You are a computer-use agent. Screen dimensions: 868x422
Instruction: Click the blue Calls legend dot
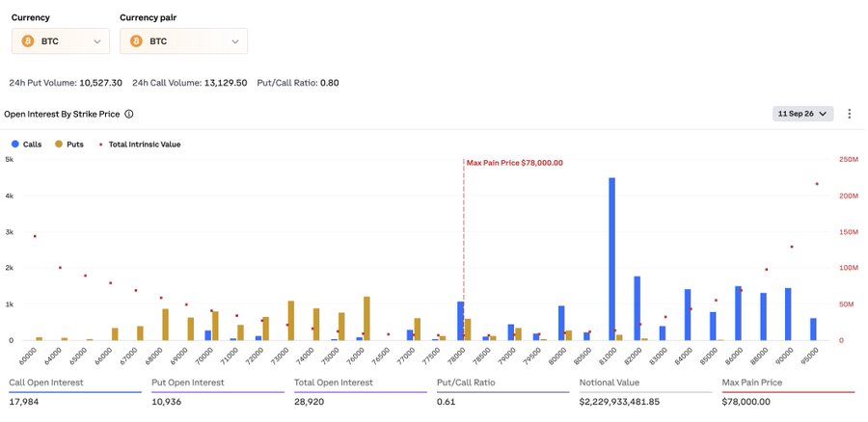14,145
